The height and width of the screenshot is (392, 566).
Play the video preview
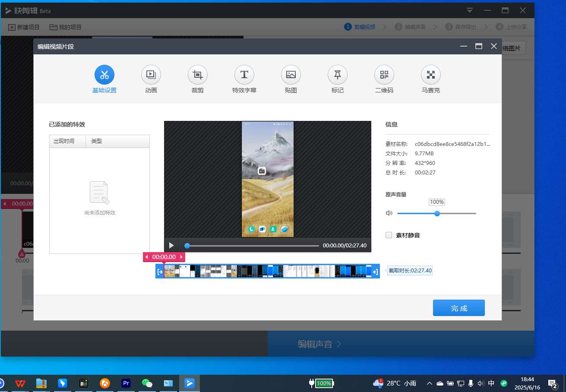[x=171, y=245]
